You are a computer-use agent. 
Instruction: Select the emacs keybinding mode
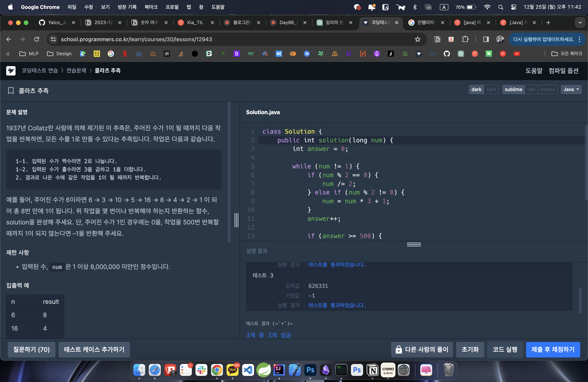click(x=547, y=89)
